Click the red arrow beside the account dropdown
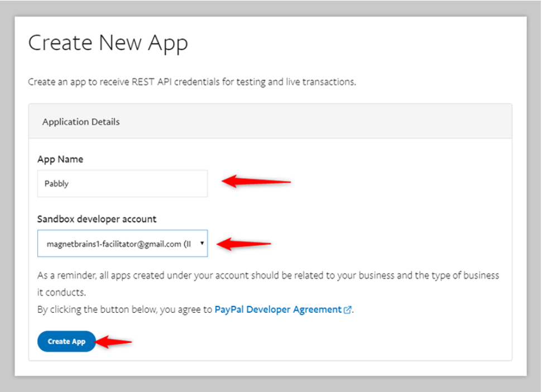The width and height of the screenshot is (542, 392). click(244, 244)
